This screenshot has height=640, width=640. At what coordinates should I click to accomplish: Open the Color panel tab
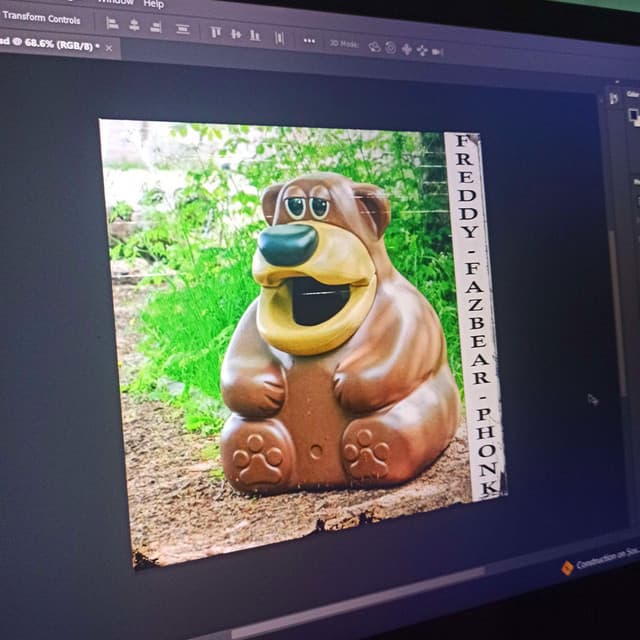(632, 94)
